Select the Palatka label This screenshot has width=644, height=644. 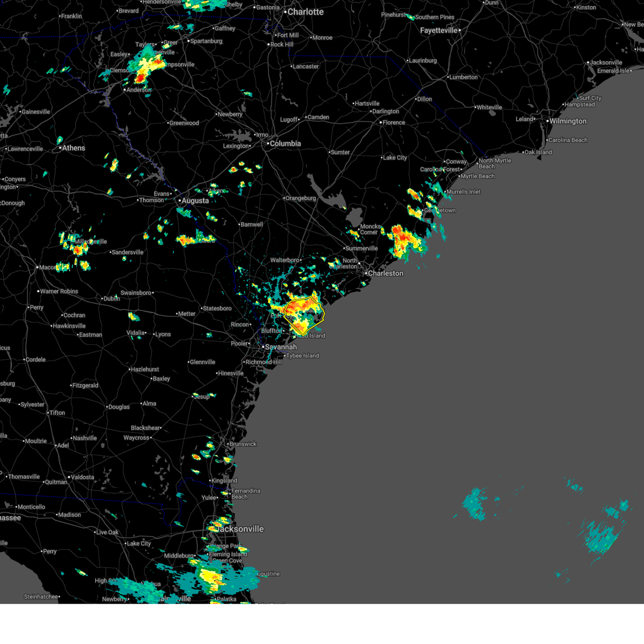click(226, 599)
